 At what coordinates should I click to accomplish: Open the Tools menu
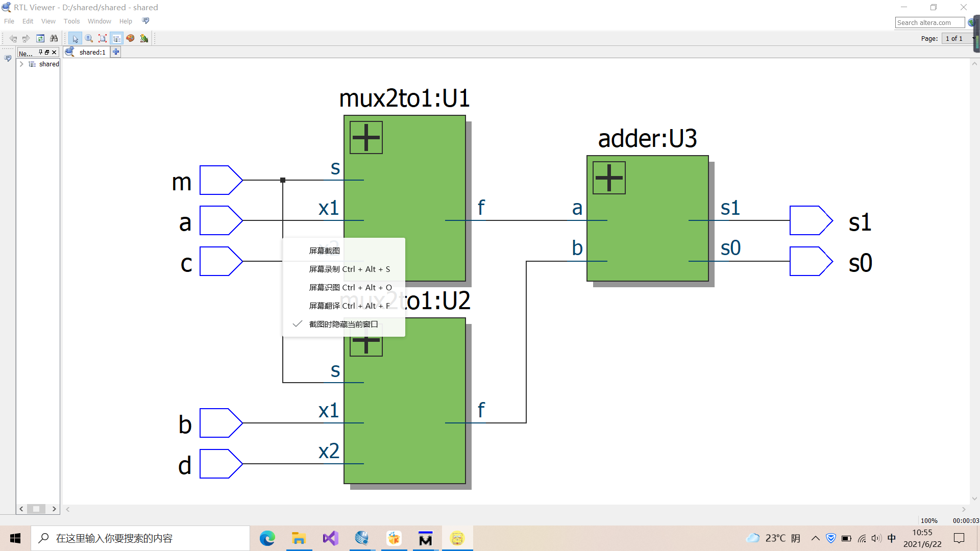(x=71, y=21)
